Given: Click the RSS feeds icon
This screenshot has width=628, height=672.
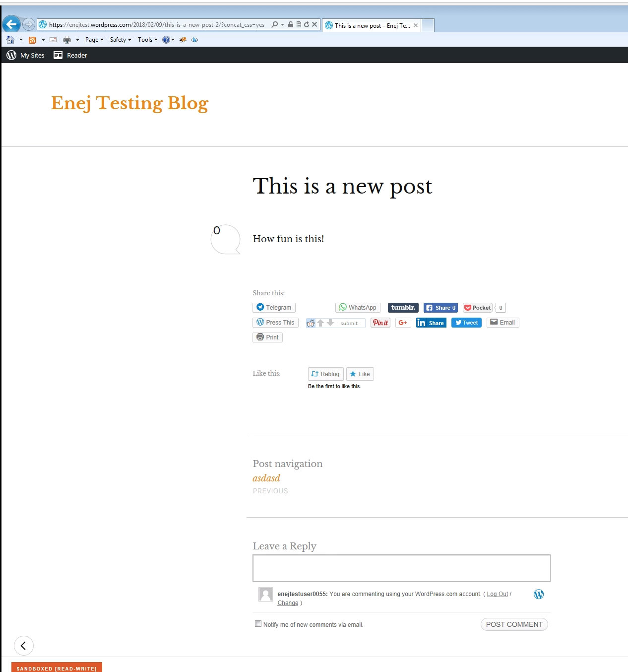Looking at the screenshot, I should click(x=32, y=40).
